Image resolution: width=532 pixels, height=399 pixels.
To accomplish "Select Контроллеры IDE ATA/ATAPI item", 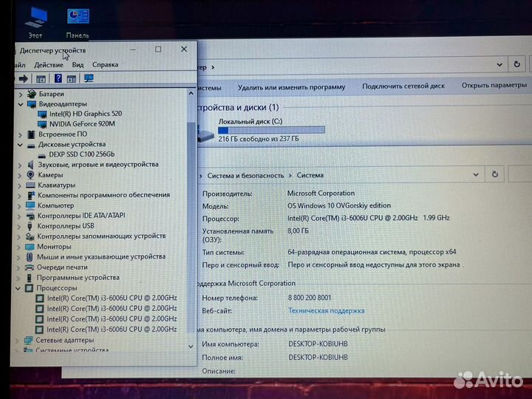I will tap(81, 216).
